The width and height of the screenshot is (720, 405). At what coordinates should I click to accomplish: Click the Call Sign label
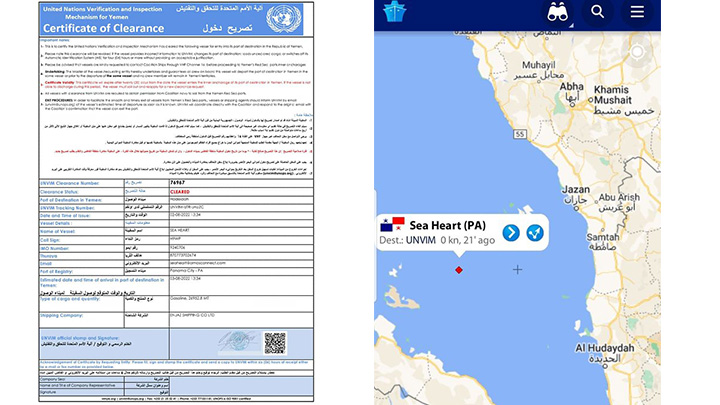click(x=51, y=240)
